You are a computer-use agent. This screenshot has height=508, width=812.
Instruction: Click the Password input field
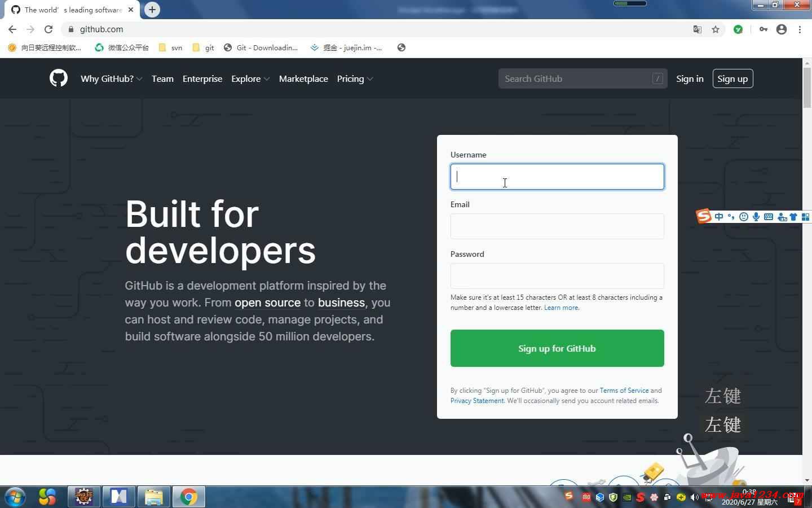557,276
